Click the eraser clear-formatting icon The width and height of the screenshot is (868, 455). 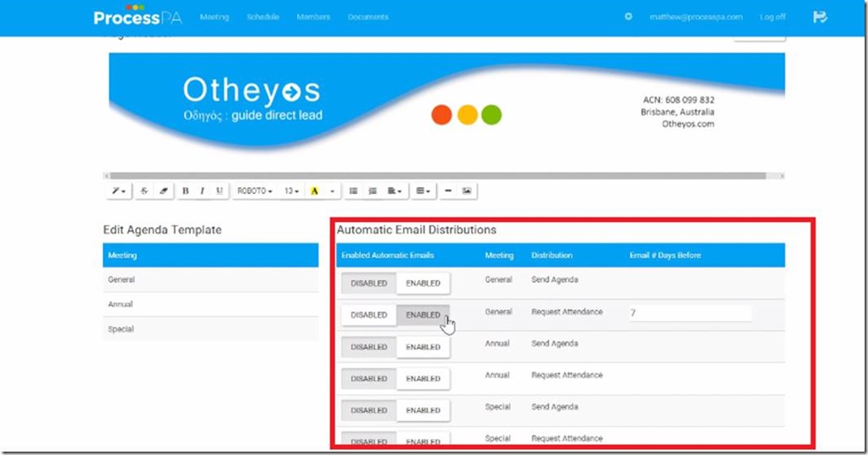coord(164,192)
